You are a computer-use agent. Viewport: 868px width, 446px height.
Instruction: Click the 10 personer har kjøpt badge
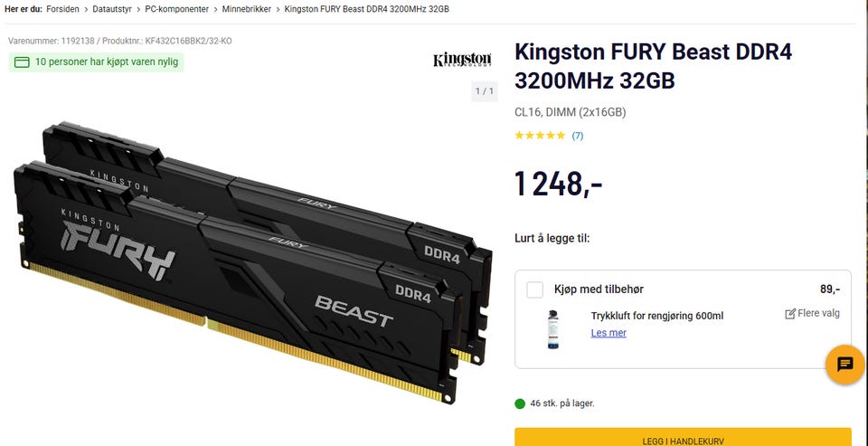pos(96,62)
